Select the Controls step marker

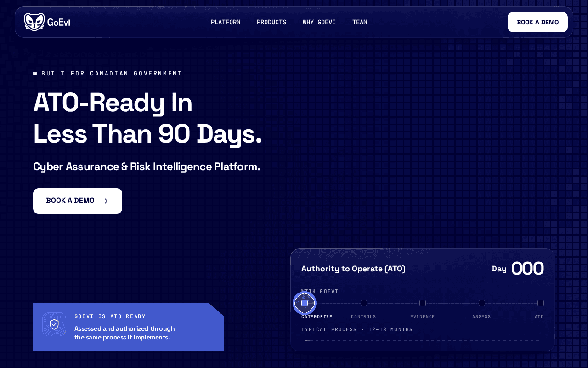click(x=364, y=303)
